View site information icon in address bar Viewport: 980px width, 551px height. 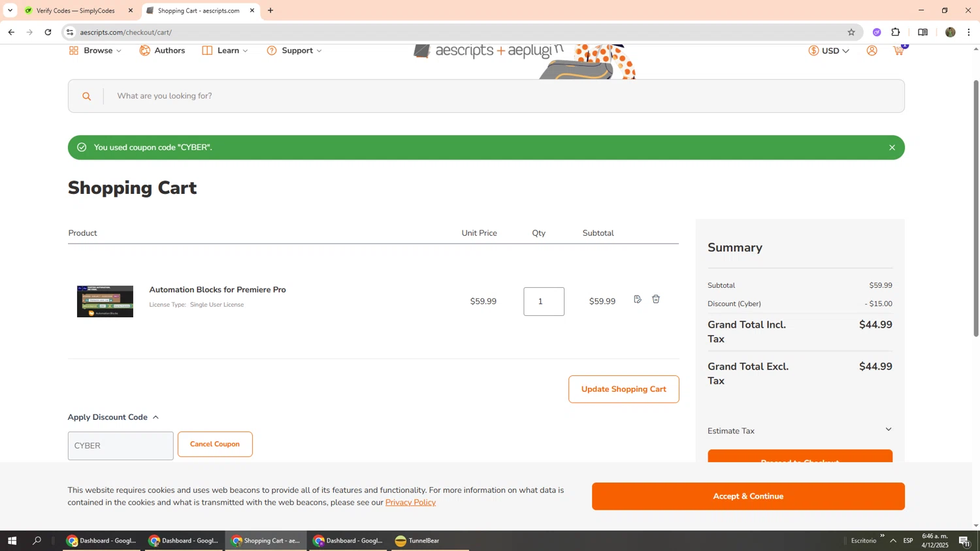pos(70,32)
